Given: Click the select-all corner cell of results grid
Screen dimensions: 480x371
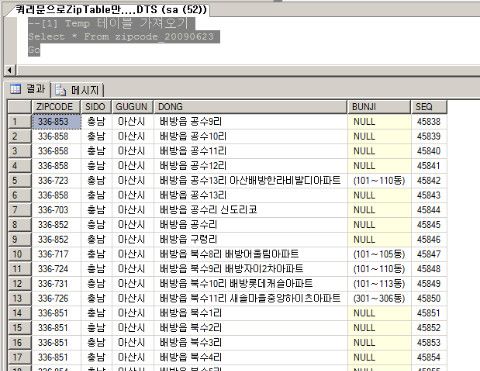Looking at the screenshot, I should [x=19, y=107].
